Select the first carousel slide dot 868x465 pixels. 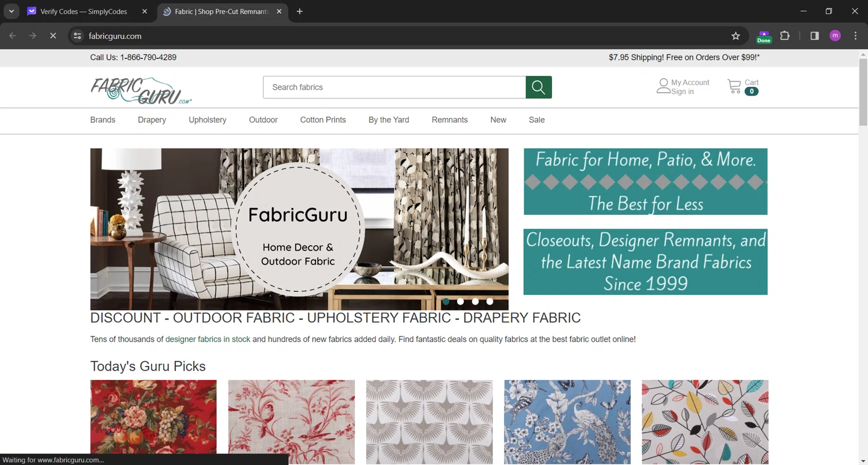pos(446,301)
